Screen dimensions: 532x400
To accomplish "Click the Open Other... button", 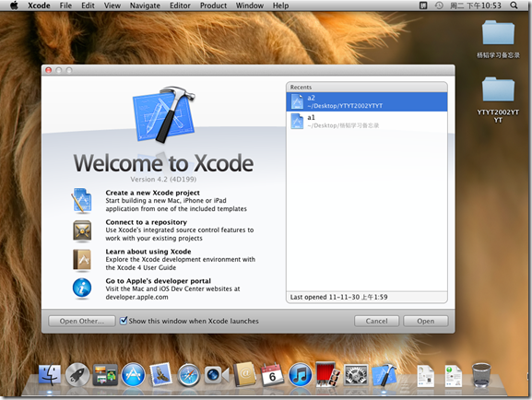I will [82, 321].
